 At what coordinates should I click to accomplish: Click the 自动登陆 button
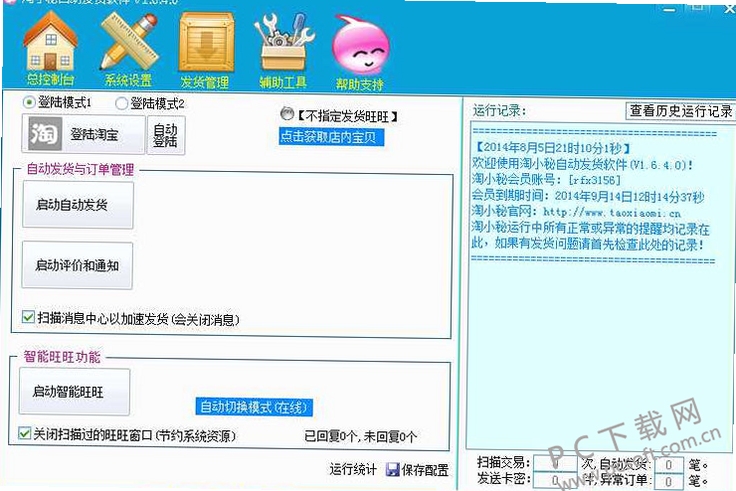(166, 135)
